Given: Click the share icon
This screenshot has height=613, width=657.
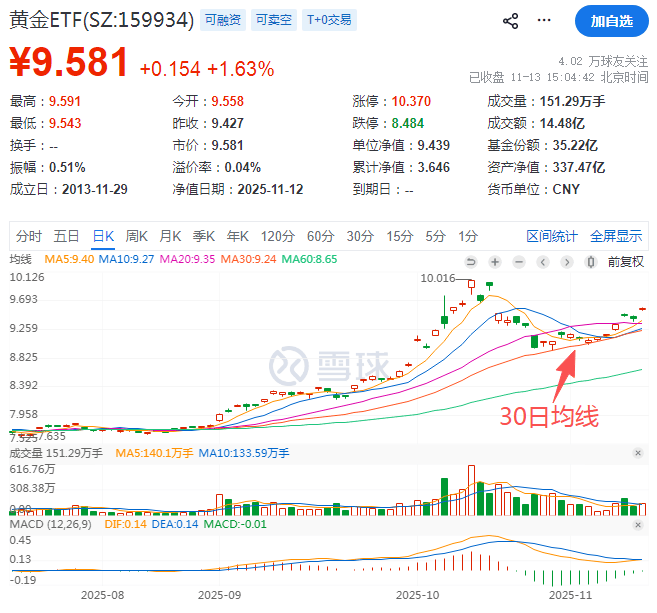Looking at the screenshot, I should point(510,21).
